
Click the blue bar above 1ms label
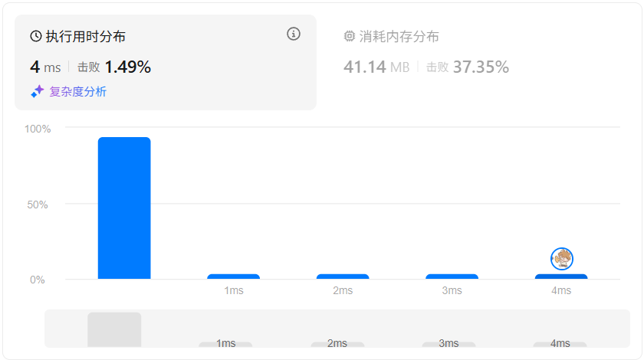(x=233, y=277)
